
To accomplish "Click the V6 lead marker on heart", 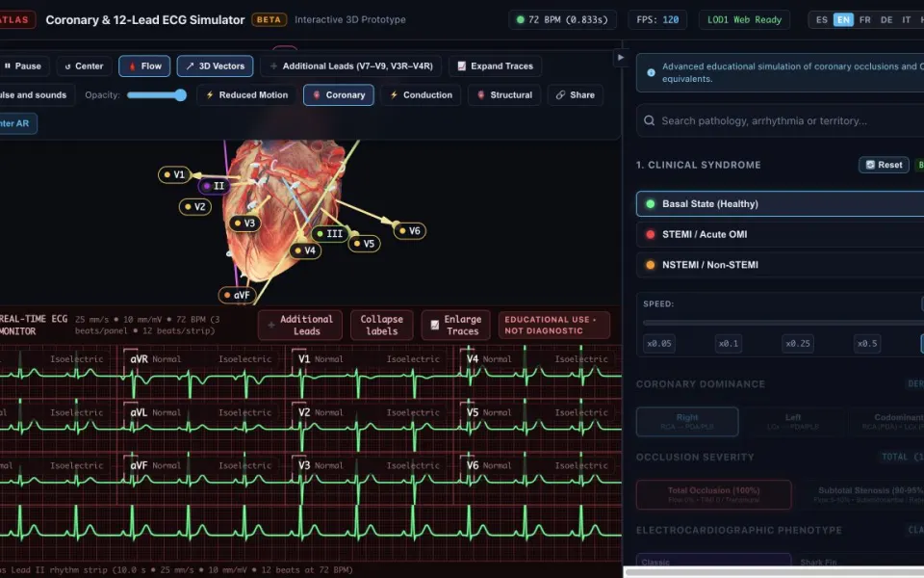I will pyautogui.click(x=410, y=230).
